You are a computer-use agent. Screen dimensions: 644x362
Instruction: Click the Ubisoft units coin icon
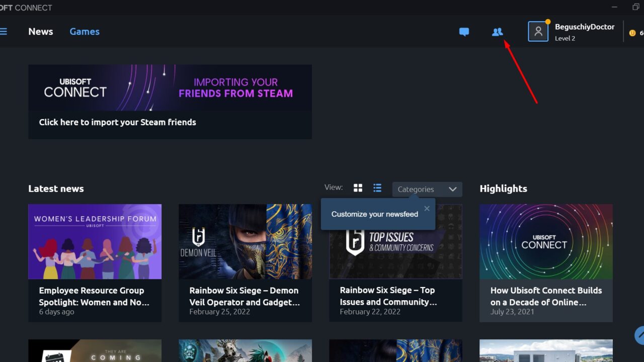point(632,33)
